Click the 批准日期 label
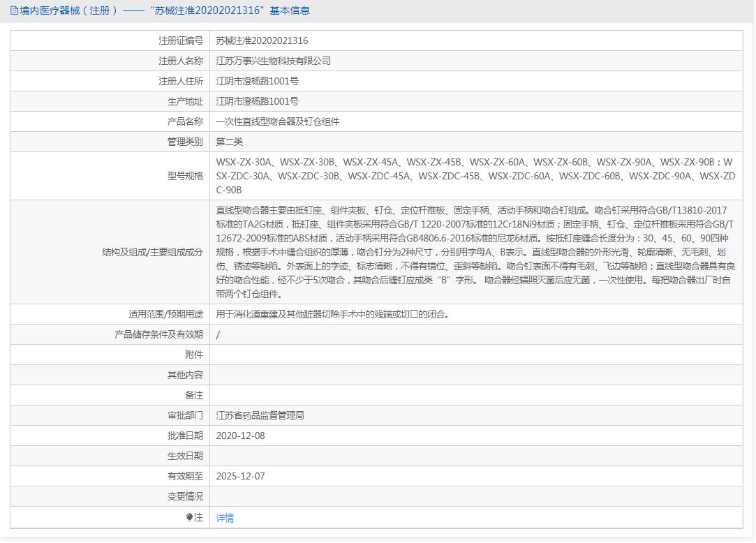This screenshot has height=543, width=756. tap(185, 436)
